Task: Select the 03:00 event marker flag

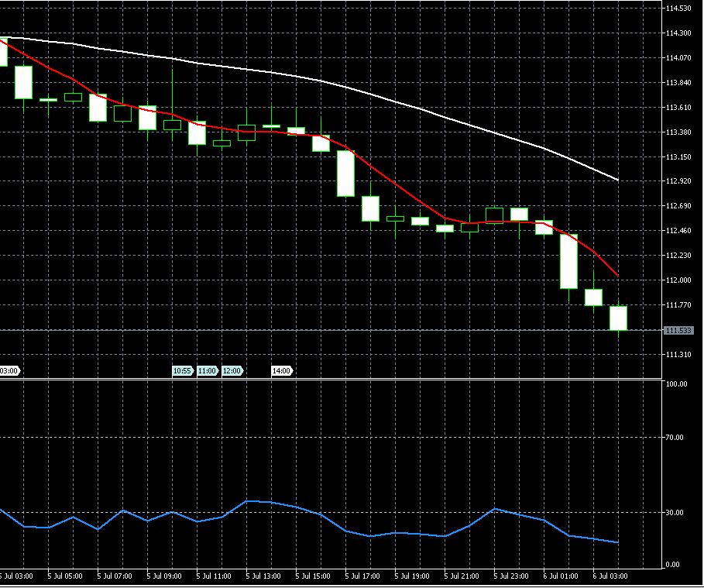Action: pos(9,371)
